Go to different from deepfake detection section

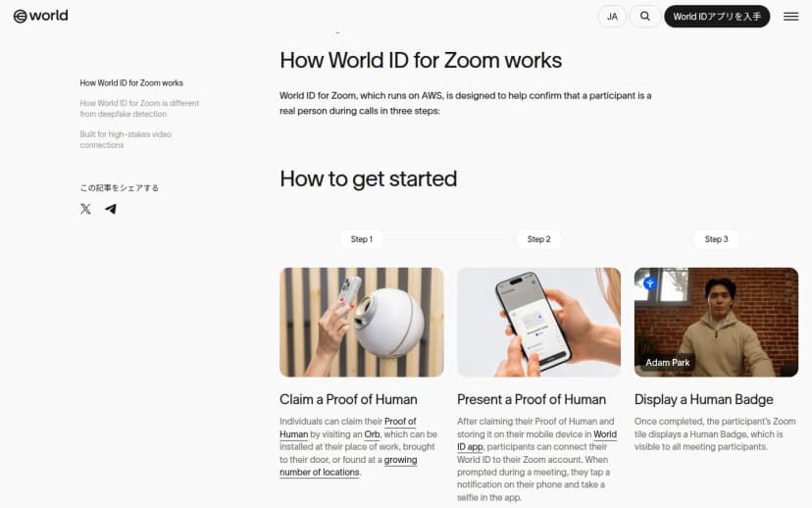tap(139, 108)
